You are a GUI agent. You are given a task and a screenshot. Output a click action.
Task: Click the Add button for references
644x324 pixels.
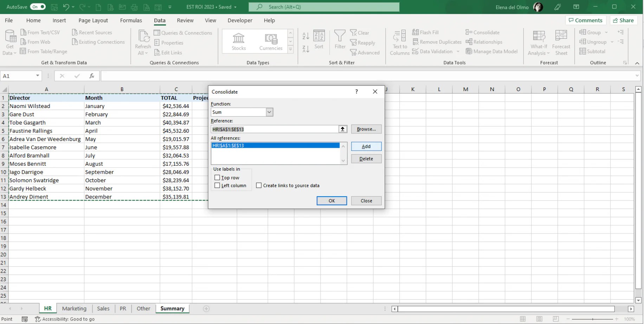pyautogui.click(x=366, y=146)
